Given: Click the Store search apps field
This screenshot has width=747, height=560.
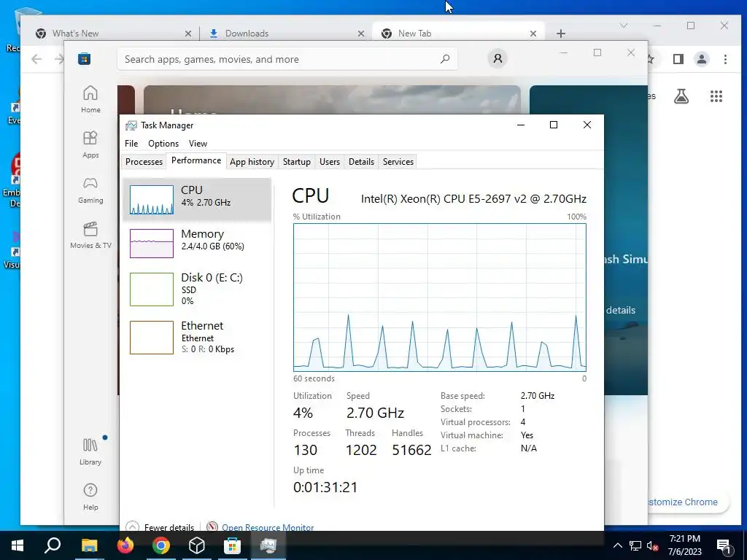Looking at the screenshot, I should click(x=287, y=59).
